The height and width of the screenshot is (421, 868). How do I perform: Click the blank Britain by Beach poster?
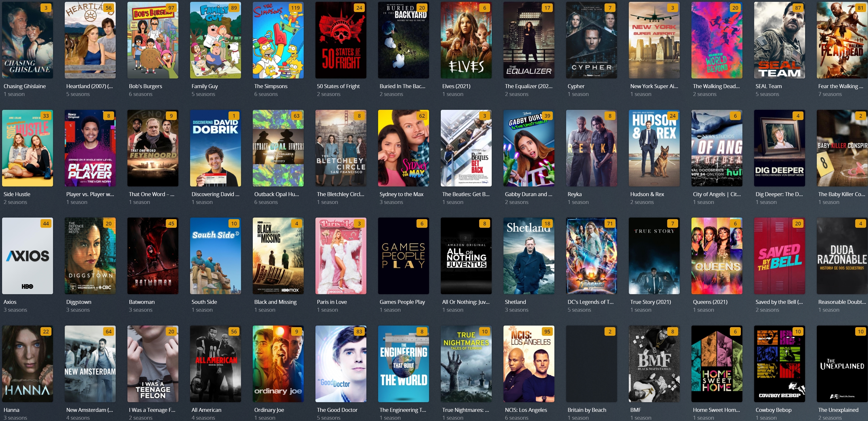591,364
